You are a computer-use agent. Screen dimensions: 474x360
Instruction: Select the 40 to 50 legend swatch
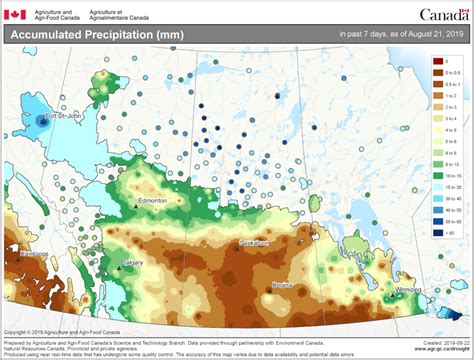438,210
